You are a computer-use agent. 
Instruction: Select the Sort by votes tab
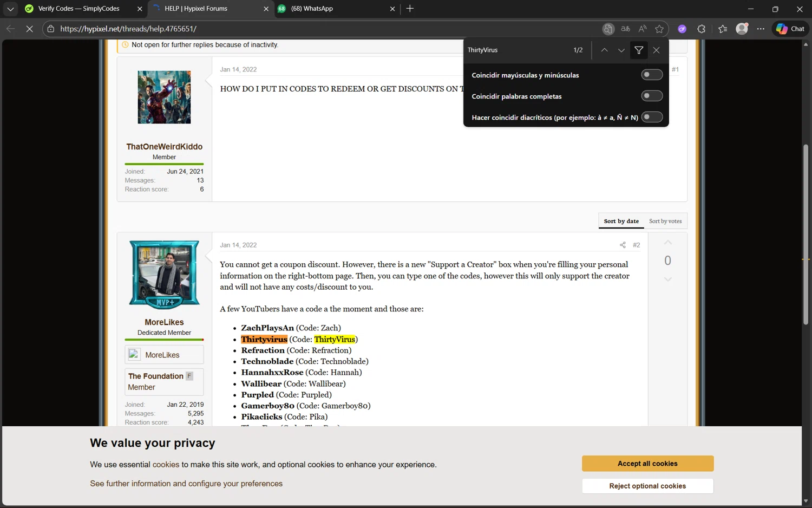point(665,221)
